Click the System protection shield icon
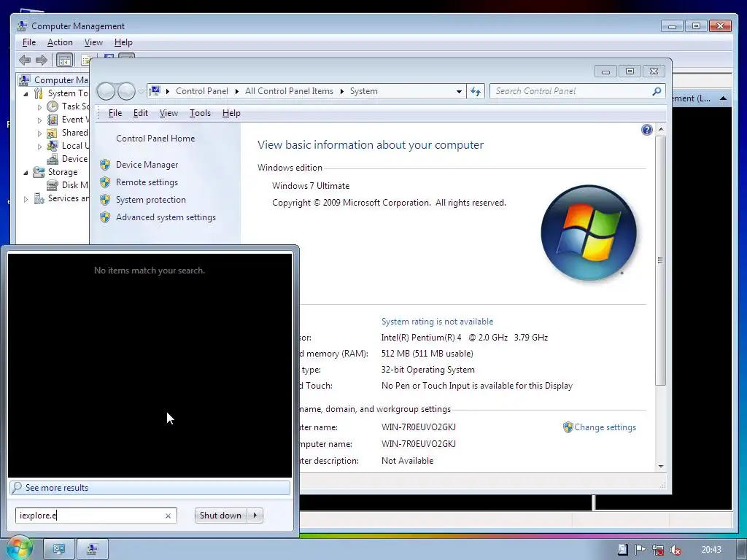 pyautogui.click(x=105, y=200)
